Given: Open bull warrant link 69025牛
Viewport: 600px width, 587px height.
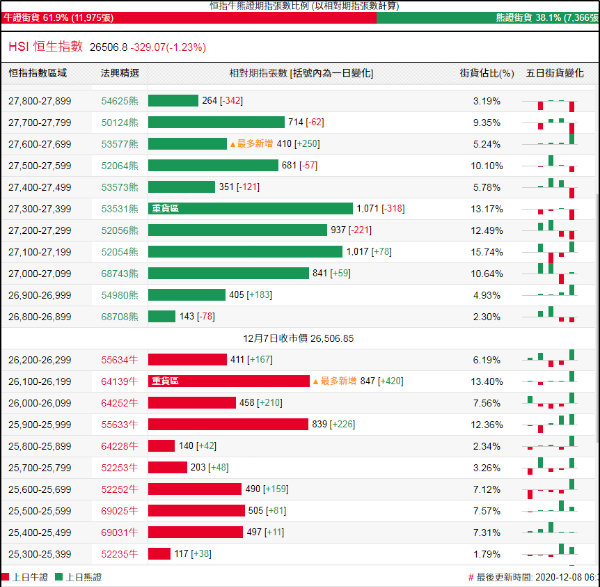Looking at the screenshot, I should click(119, 511).
